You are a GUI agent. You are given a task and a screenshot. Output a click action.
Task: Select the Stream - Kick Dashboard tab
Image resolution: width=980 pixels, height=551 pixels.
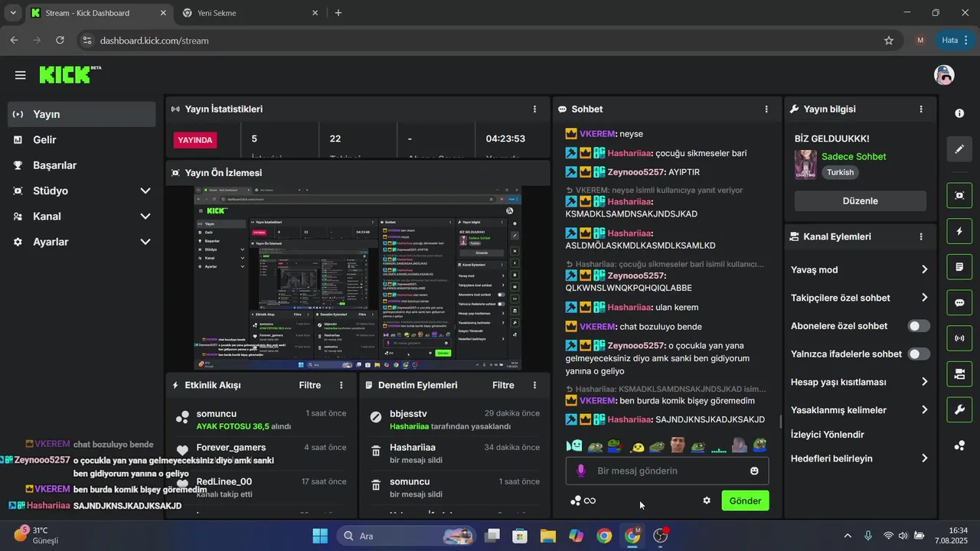[98, 13]
